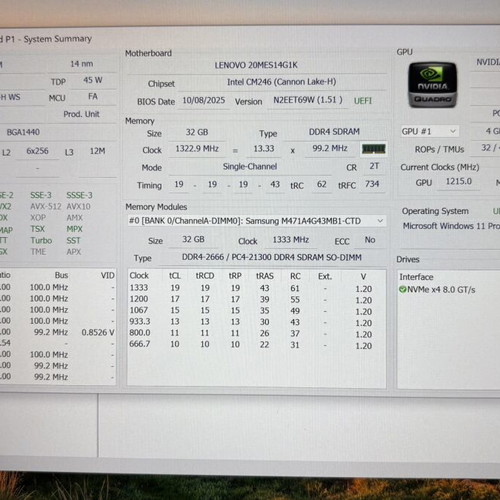Click the tCL column header
Screen dimensions: 500x500
coord(175,276)
